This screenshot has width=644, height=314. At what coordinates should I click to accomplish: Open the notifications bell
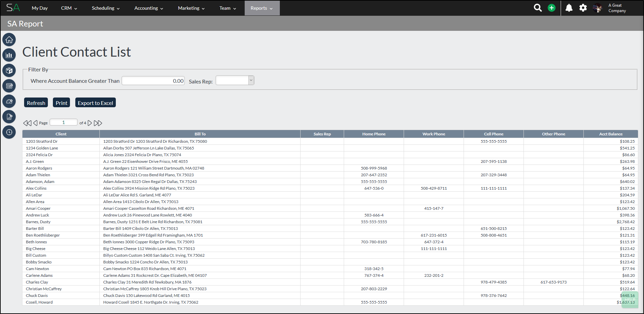[x=569, y=8]
